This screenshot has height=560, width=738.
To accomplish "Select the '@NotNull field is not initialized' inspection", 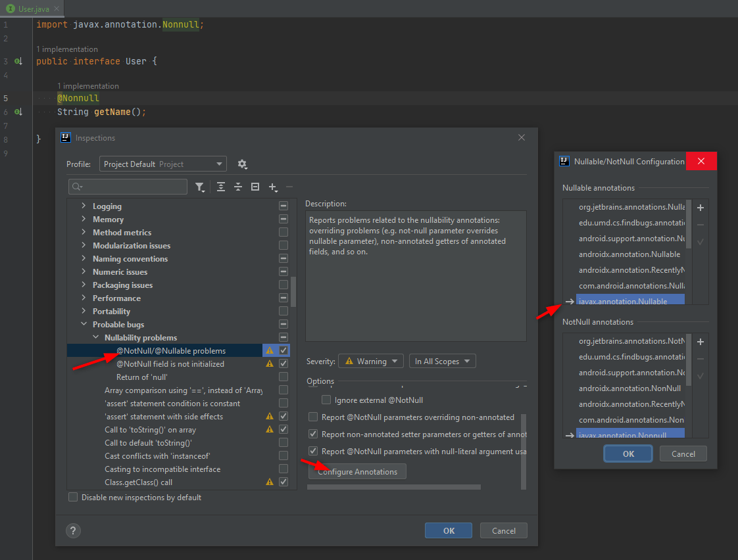I will tap(170, 364).
